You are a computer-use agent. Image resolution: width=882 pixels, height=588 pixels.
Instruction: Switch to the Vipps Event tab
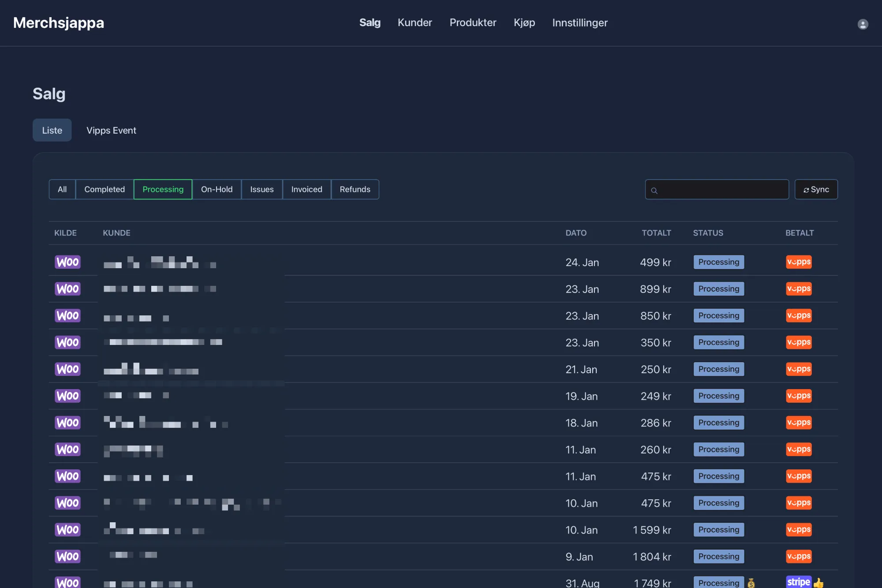point(111,130)
